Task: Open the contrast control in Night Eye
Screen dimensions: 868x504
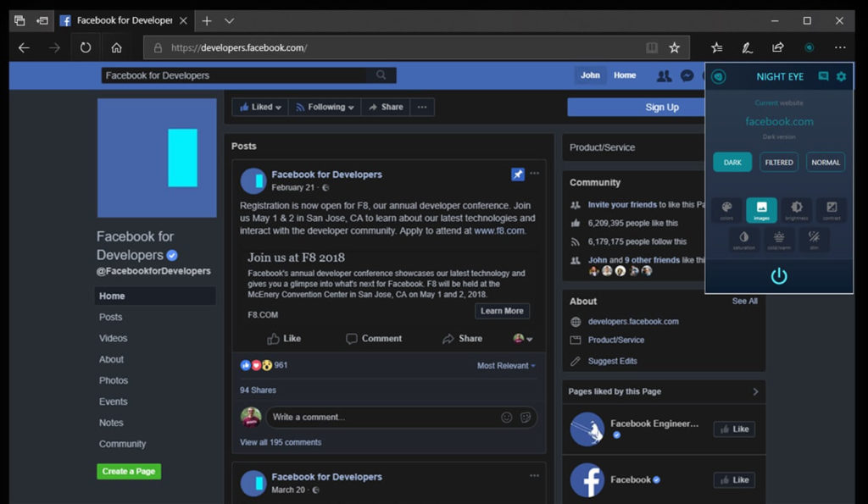Action: [x=832, y=209]
